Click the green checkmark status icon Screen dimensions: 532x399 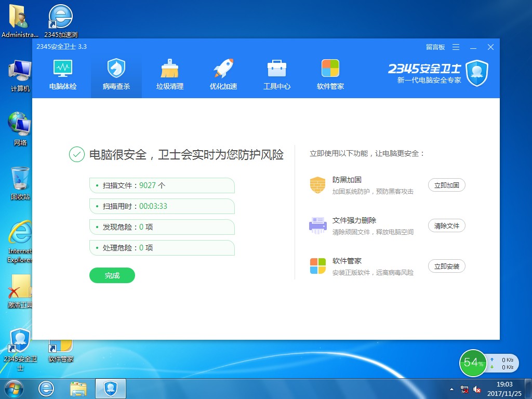[x=77, y=154]
